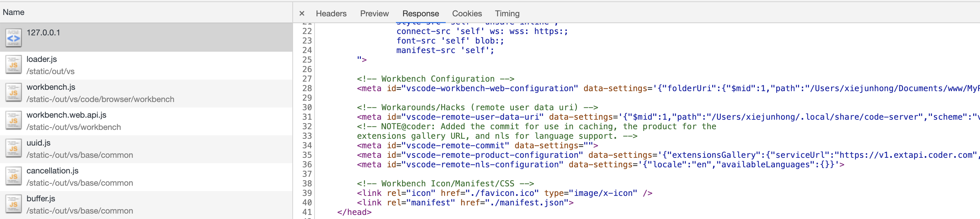Select the buffer.js request name
The width and height of the screenshot is (980, 219).
[41, 199]
